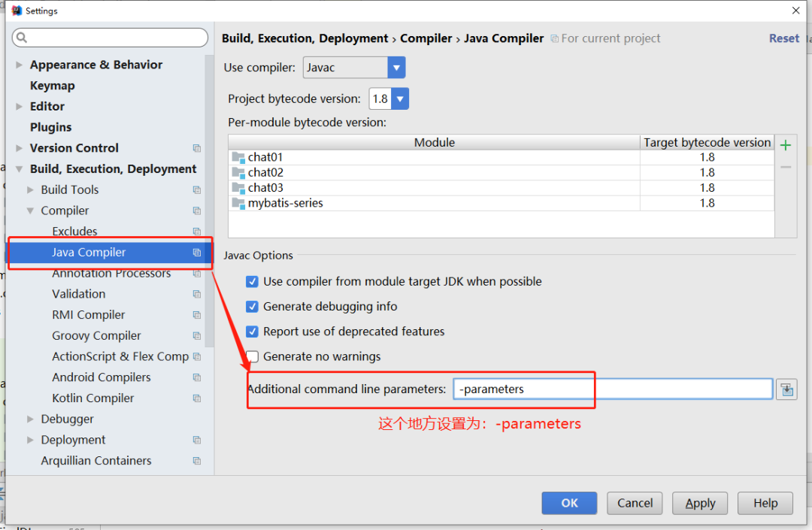This screenshot has height=530, width=812.
Task: Click the module folder icon for mybatis-series
Action: (238, 204)
